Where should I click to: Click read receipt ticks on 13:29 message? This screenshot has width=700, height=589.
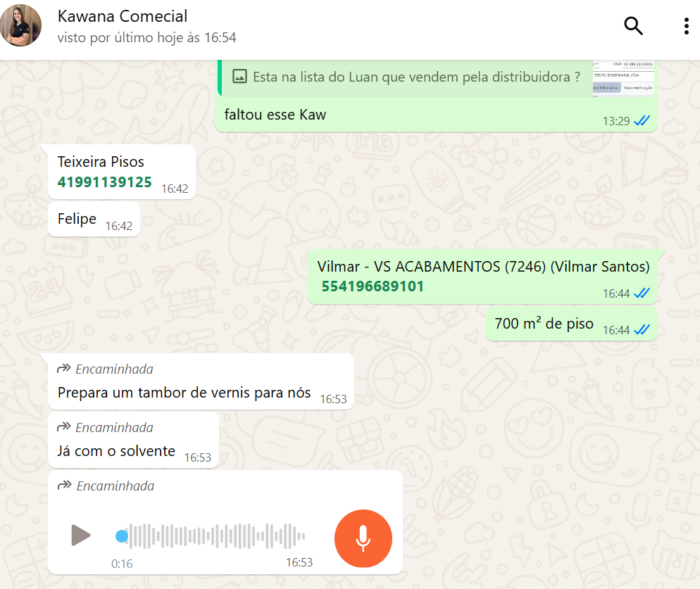coord(642,120)
